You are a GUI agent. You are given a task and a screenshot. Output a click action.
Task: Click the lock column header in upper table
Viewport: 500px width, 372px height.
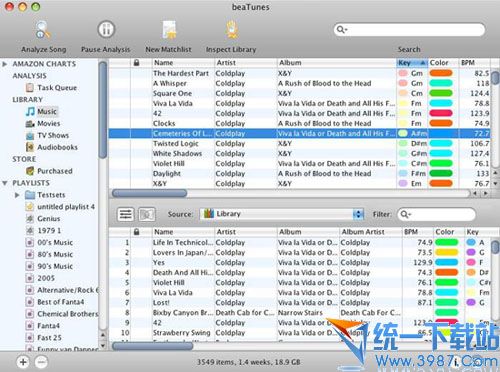[136, 63]
